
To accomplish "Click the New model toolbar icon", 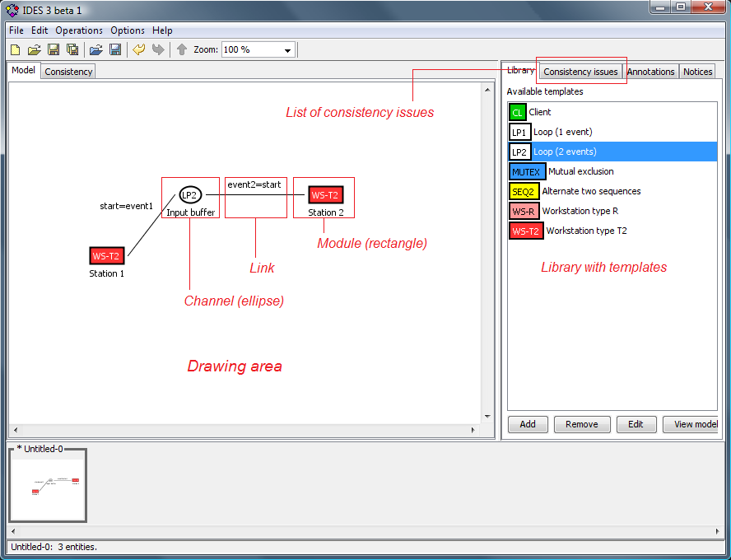I will click(x=15, y=50).
